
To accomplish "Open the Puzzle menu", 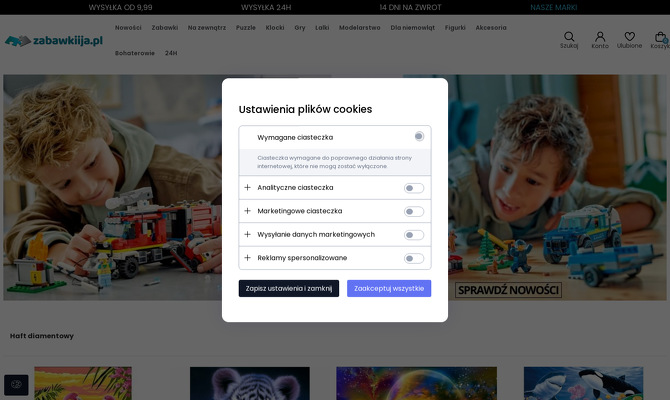I will coord(246,28).
